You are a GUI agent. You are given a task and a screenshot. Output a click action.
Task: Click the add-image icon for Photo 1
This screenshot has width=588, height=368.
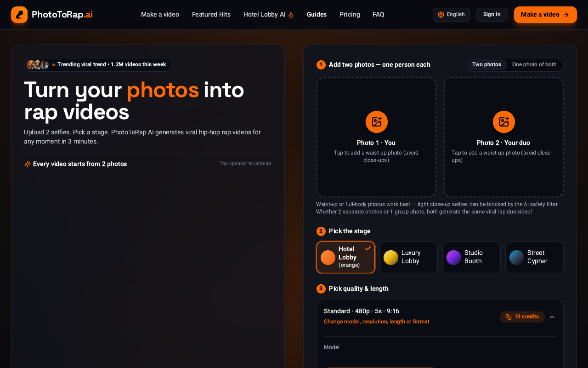pyautogui.click(x=377, y=122)
